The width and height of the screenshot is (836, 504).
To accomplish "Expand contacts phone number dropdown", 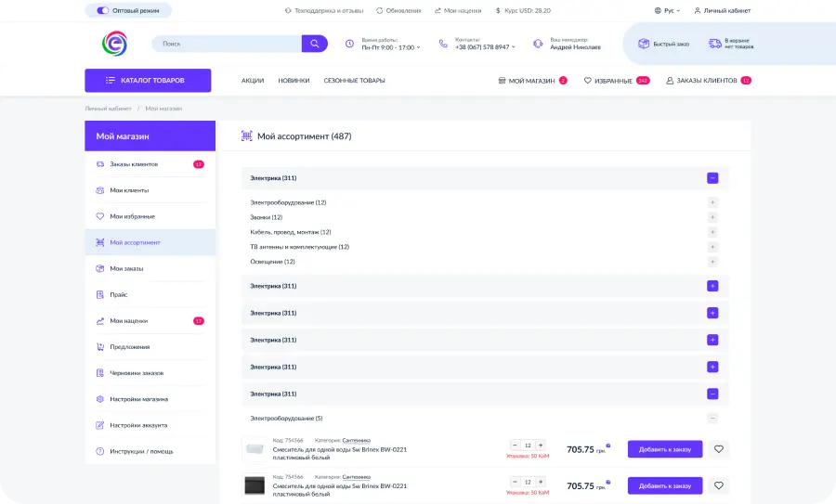I will (485, 47).
